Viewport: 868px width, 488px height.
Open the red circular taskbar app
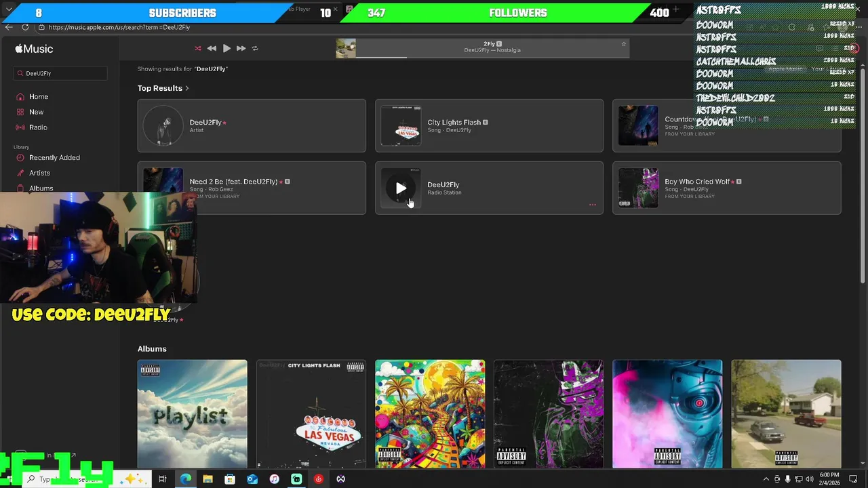click(319, 479)
